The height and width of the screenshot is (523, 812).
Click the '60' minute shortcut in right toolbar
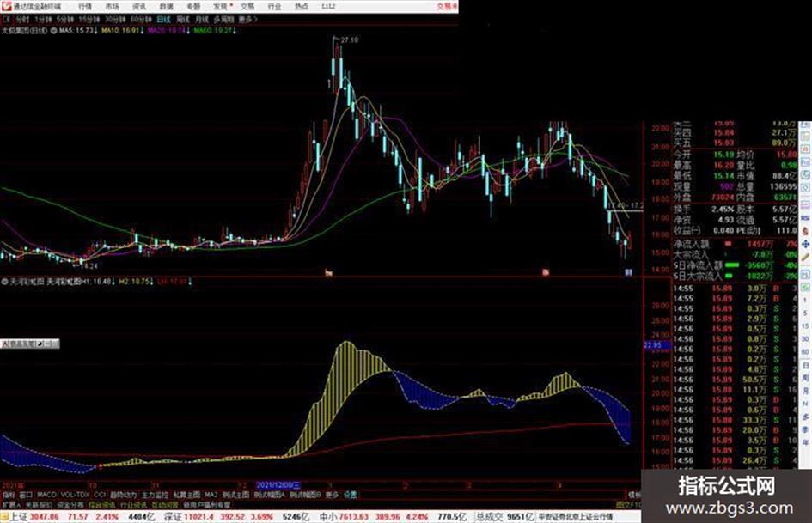point(805,352)
